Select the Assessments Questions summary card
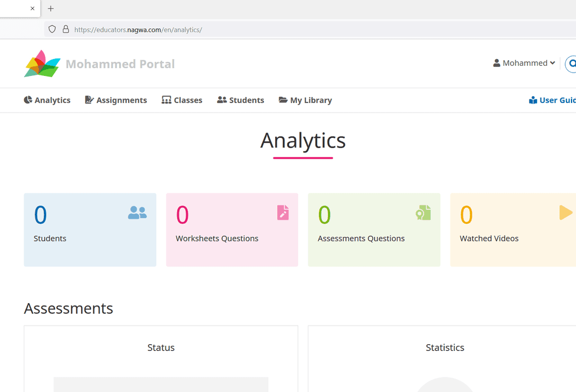The height and width of the screenshot is (392, 576). (374, 229)
